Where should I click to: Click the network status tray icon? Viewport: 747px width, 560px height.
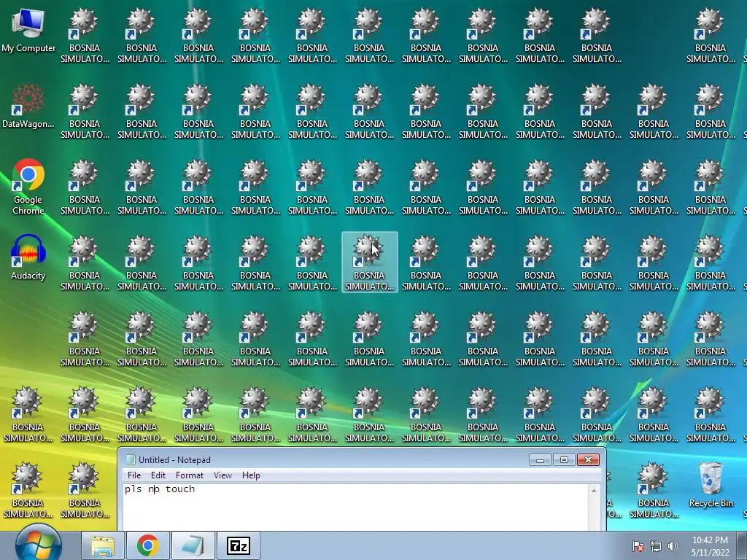point(656,546)
